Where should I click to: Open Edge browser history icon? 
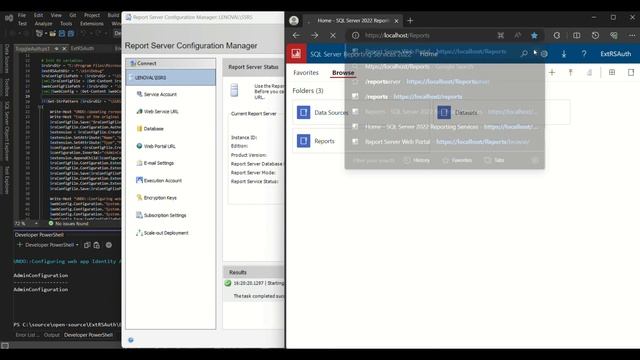(x=595, y=36)
